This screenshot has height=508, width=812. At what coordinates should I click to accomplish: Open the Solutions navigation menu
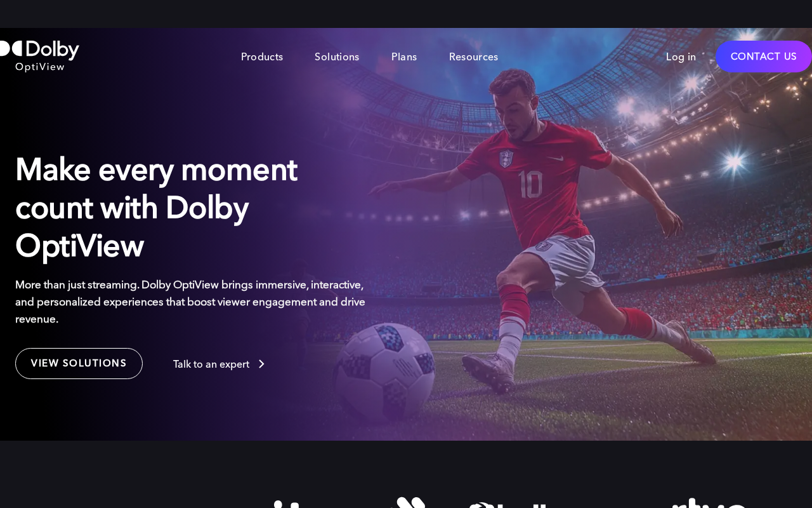[x=337, y=57]
